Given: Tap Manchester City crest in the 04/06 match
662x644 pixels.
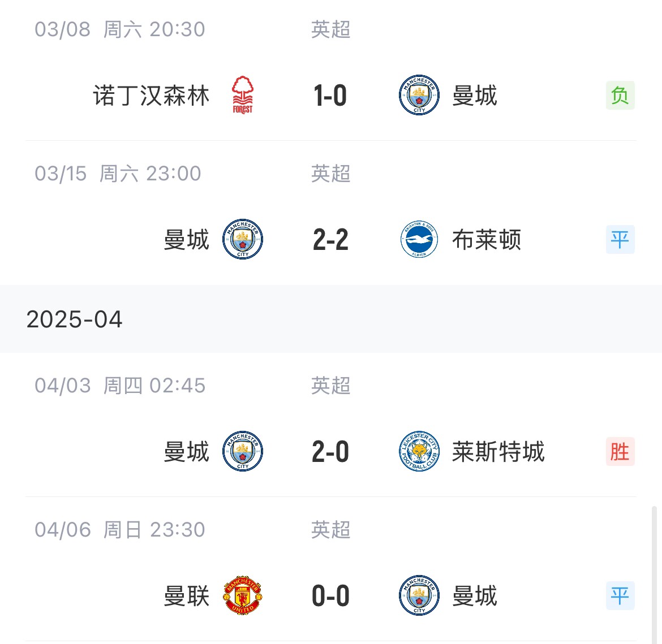Looking at the screenshot, I should tap(419, 595).
